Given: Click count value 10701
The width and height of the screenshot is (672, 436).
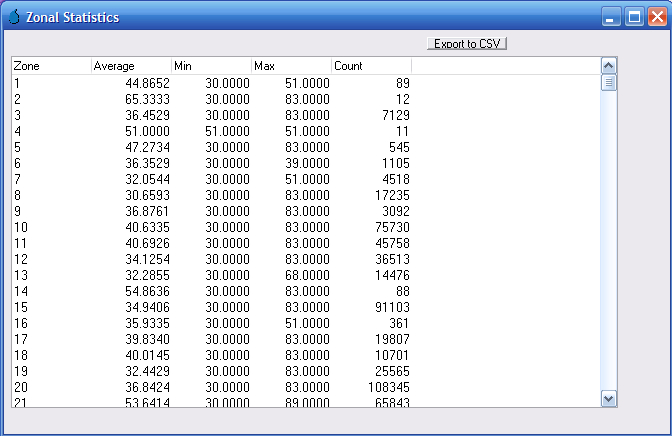Looking at the screenshot, I should click(x=393, y=355).
